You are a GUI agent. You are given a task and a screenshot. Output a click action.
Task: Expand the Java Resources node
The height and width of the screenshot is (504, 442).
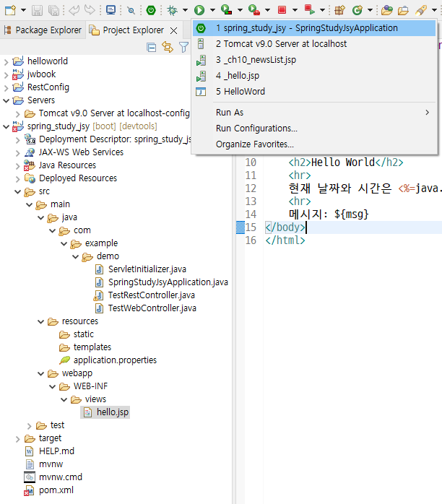17,166
